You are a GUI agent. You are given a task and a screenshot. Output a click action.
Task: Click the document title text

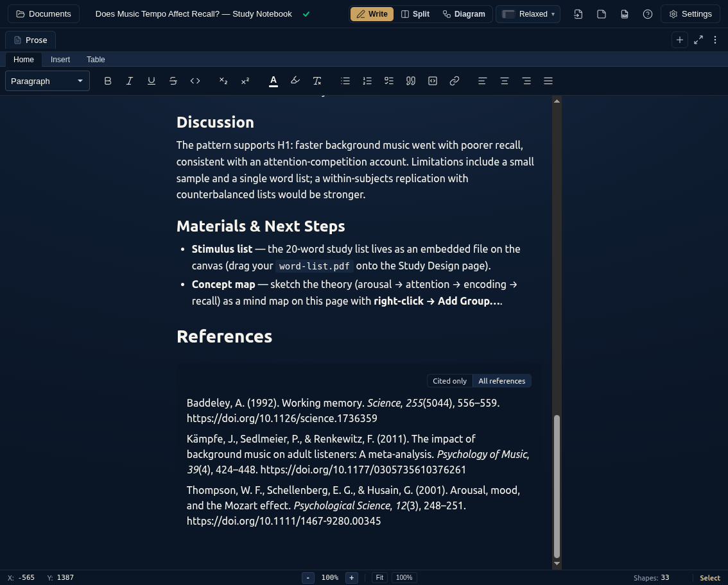click(194, 14)
